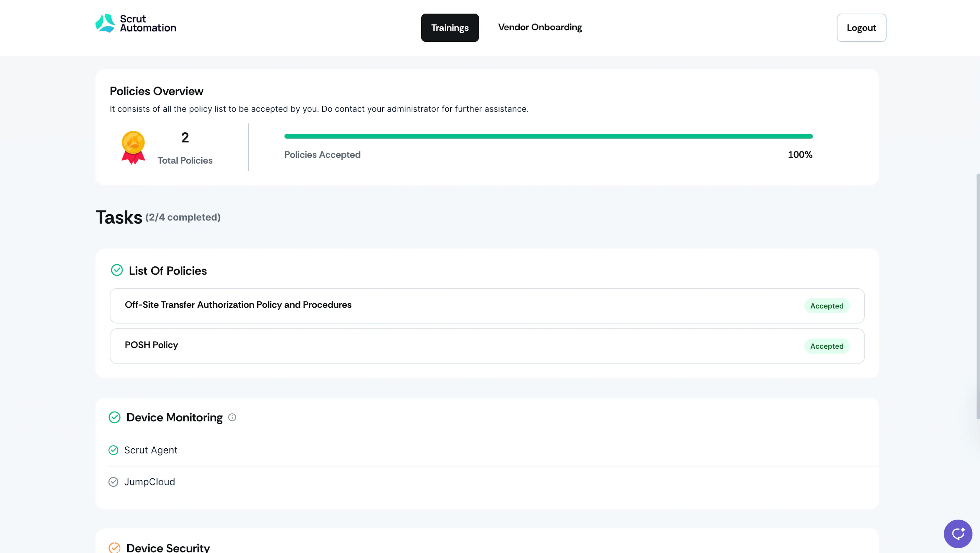
Task: Click the grey JumpCloud status check icon
Action: coord(113,482)
